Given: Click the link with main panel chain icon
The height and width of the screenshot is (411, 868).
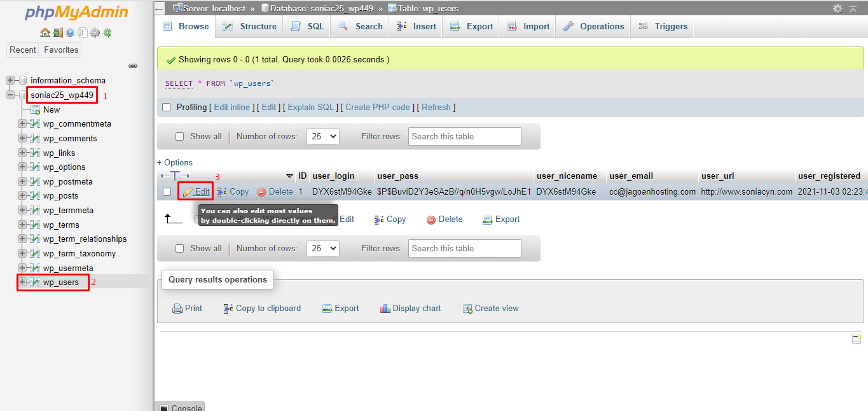Looking at the screenshot, I should 133,66.
